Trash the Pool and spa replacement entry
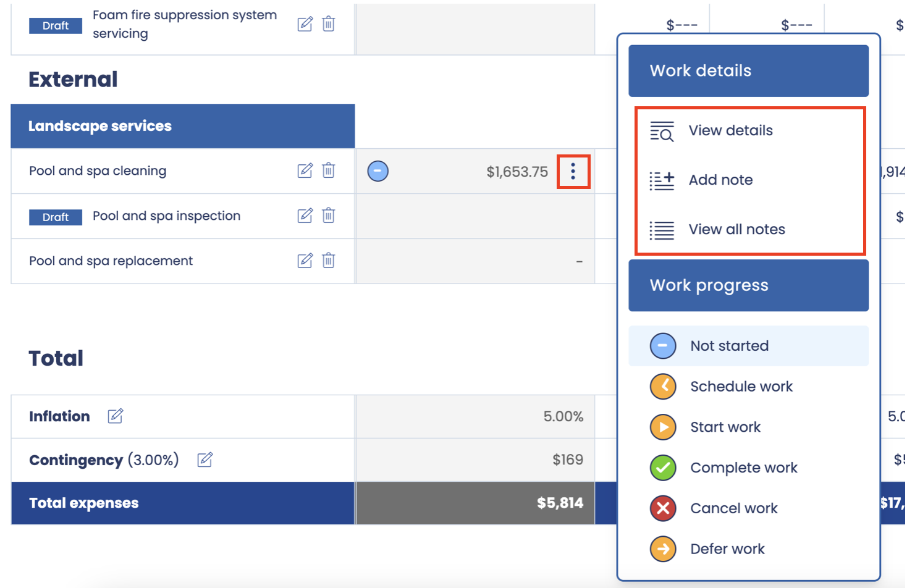 tap(329, 261)
